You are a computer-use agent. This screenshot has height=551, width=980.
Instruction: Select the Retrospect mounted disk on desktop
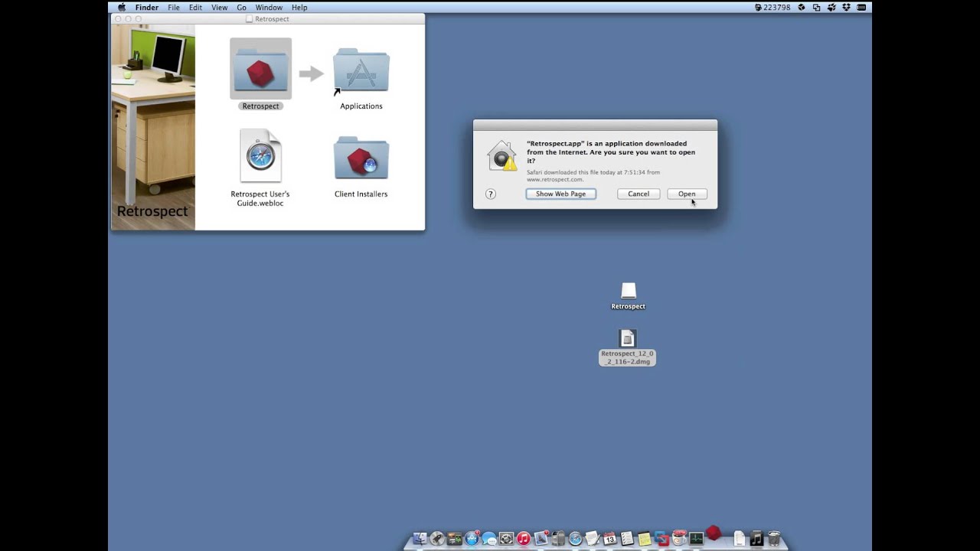[x=629, y=291]
